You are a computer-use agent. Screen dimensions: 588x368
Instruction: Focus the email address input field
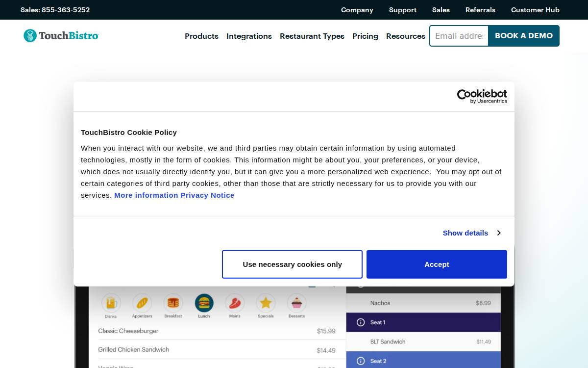[459, 36]
